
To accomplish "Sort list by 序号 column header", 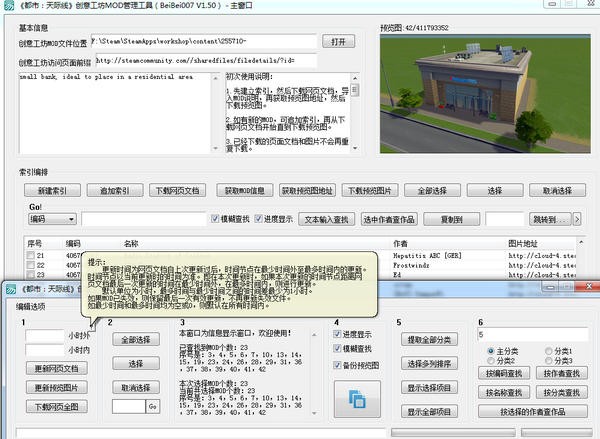I will point(34,243).
